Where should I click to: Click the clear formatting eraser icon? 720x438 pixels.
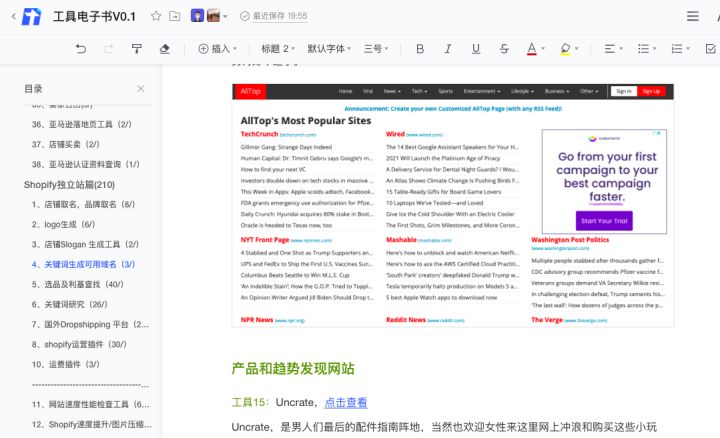(165, 48)
